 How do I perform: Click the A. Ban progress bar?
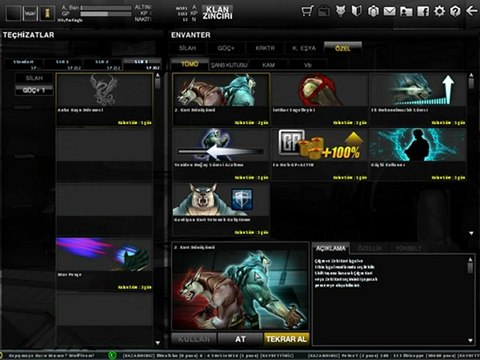[106, 8]
